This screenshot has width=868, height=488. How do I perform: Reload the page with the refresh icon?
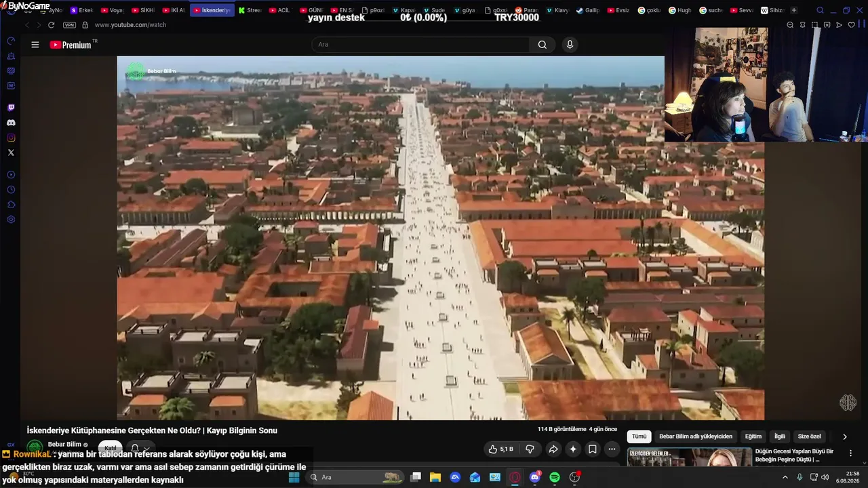[x=51, y=25]
